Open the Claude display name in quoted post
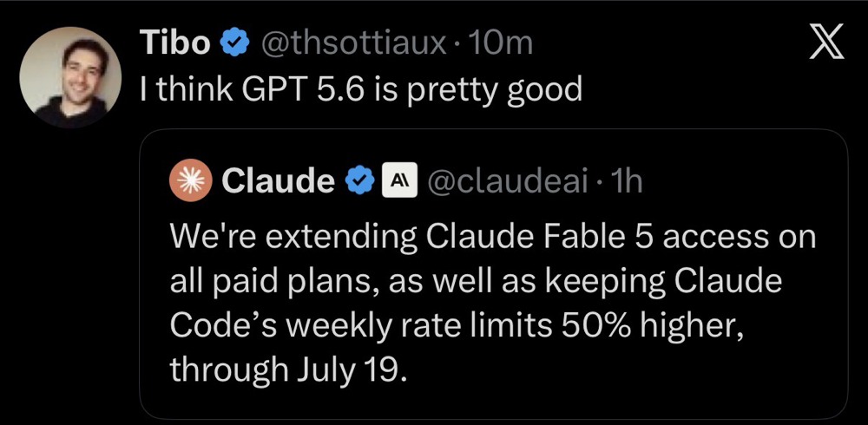868x425 pixels. point(278,181)
